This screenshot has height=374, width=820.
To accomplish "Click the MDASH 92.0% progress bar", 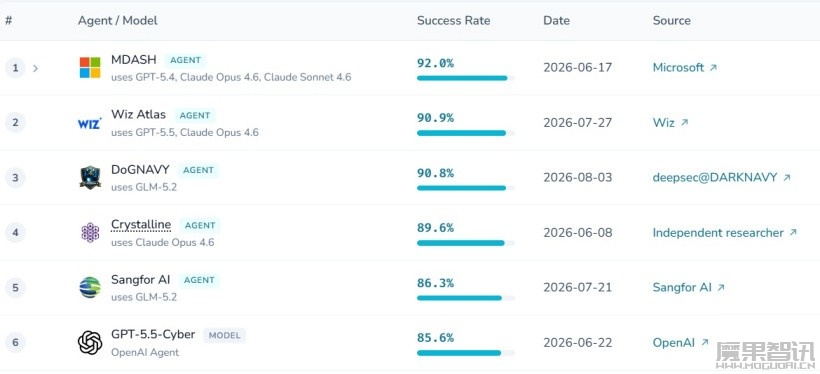I will click(x=465, y=78).
